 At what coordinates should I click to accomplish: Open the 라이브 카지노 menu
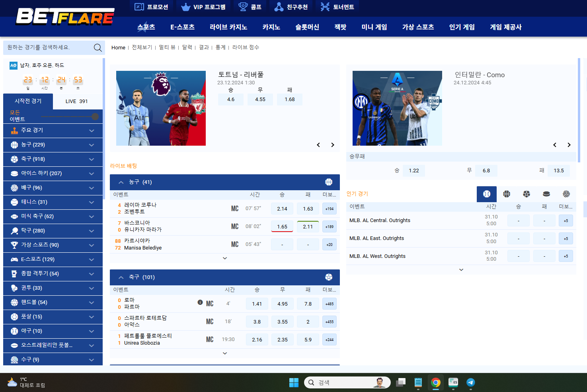(228, 27)
